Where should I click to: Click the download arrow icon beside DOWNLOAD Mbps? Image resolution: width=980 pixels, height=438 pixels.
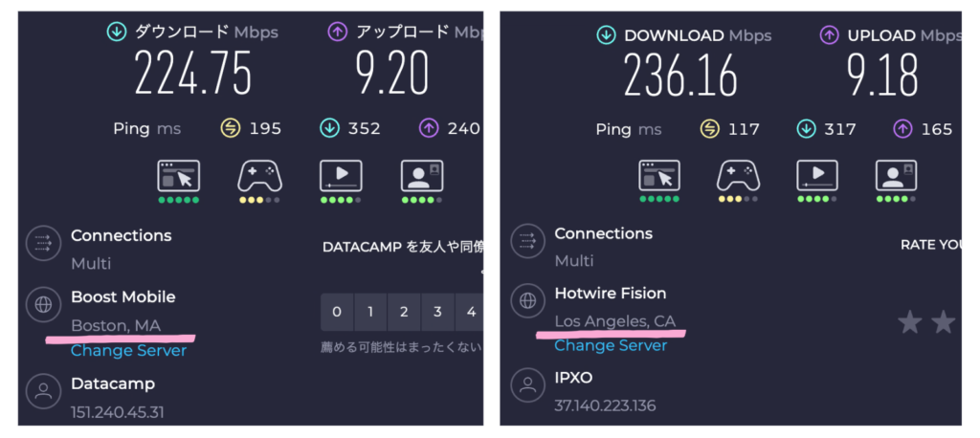click(606, 35)
